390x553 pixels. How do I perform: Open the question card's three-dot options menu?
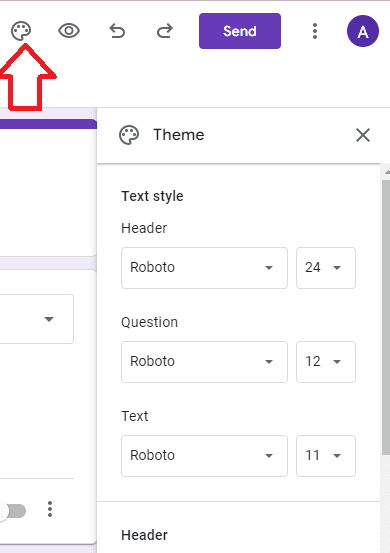[50, 509]
